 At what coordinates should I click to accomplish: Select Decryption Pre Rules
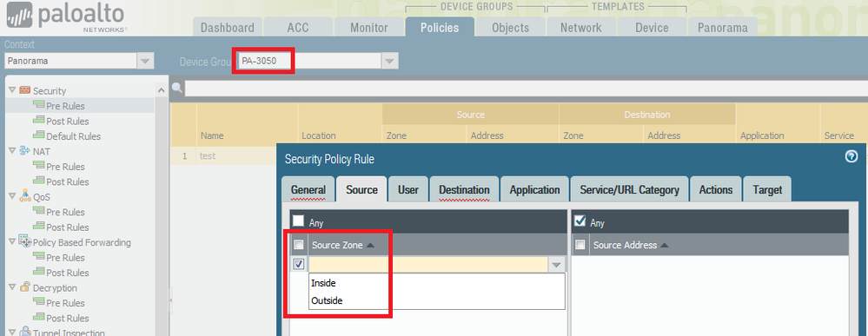point(65,303)
